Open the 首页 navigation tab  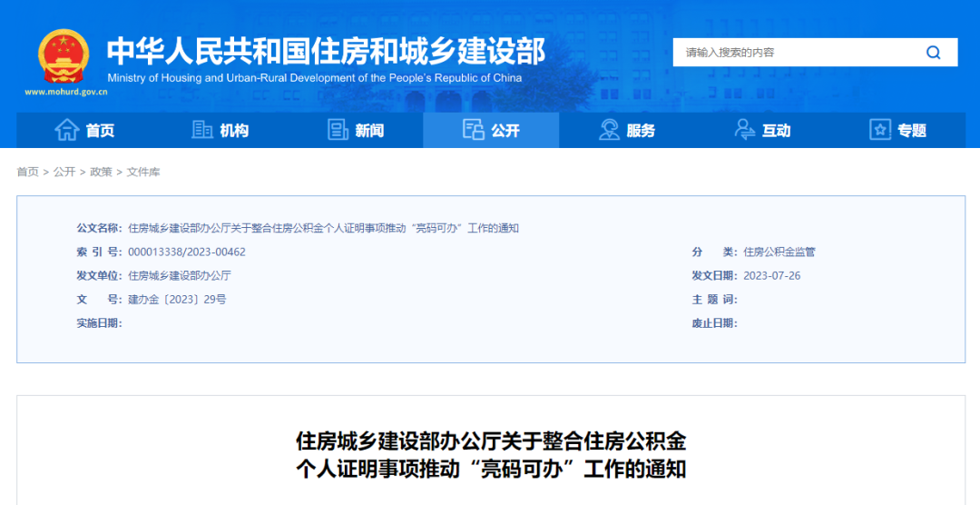84,130
